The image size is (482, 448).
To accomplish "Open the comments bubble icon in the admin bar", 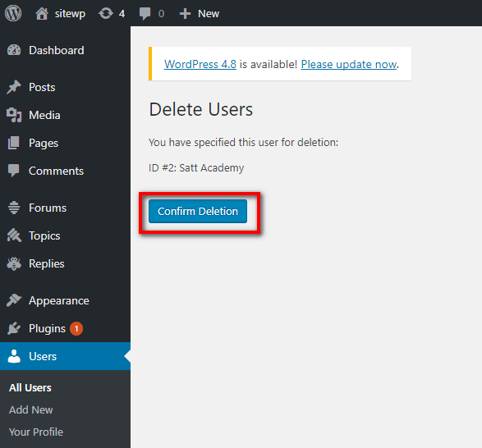I will click(145, 14).
